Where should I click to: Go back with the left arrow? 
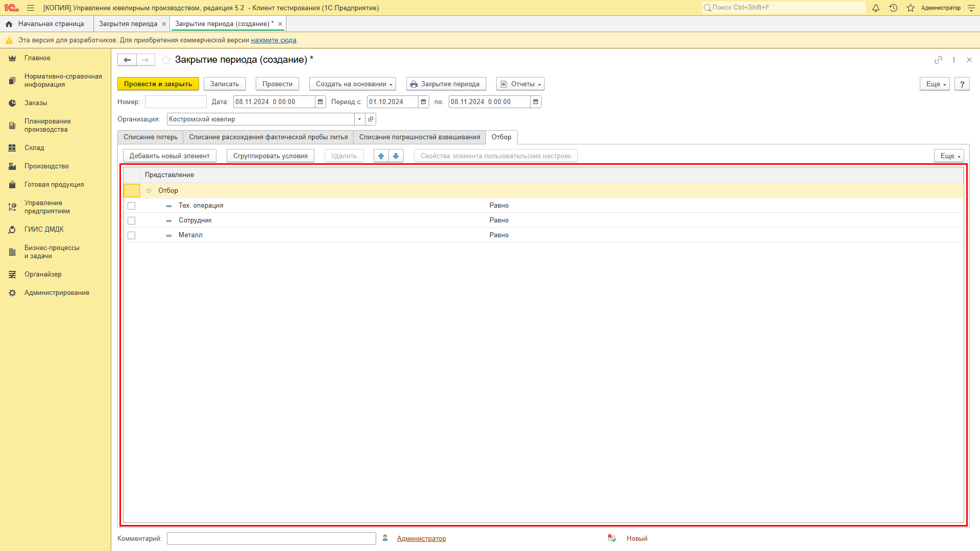tap(127, 60)
